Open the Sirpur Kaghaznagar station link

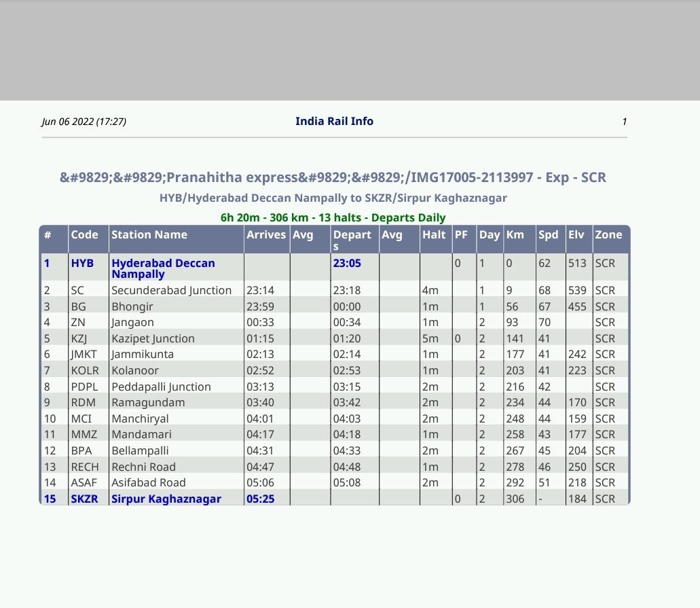pyautogui.click(x=166, y=499)
